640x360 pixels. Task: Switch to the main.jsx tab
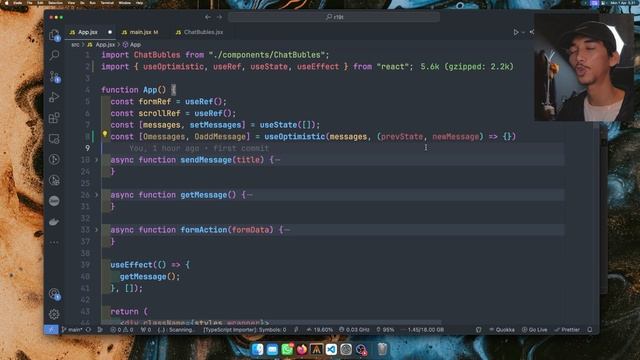[140, 32]
